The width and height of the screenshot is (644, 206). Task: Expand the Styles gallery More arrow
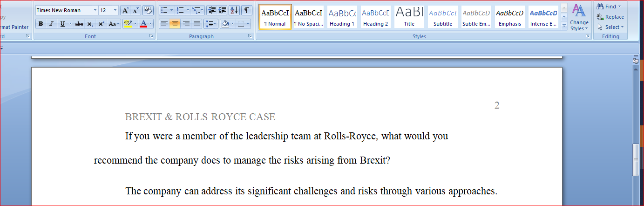click(x=564, y=27)
